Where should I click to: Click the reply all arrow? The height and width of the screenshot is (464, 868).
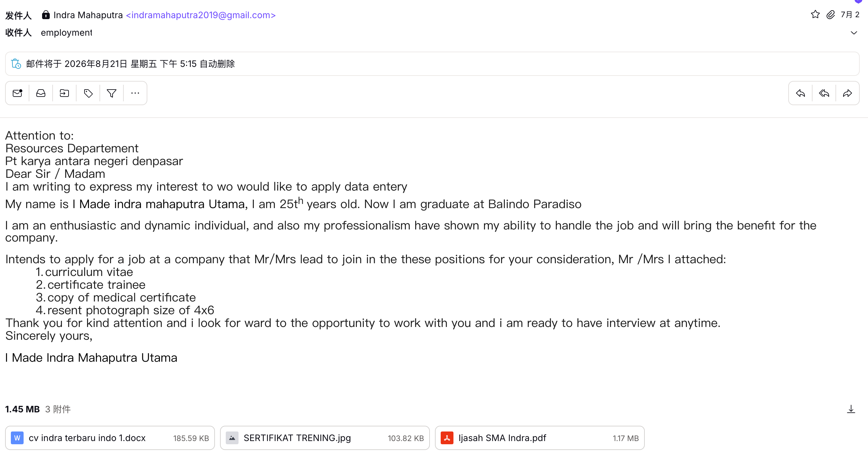point(824,93)
